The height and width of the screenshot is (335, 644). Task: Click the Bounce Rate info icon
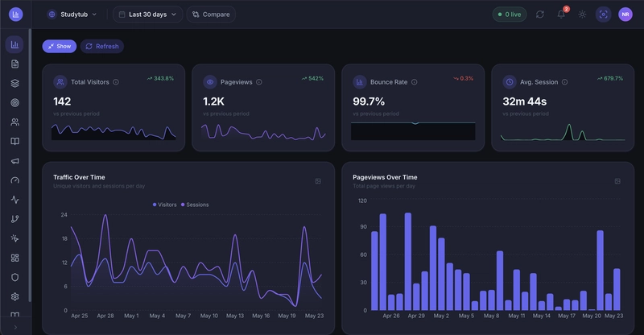414,82
